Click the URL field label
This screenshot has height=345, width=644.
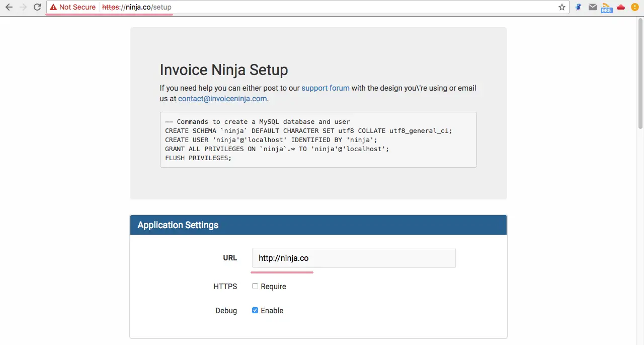[x=230, y=258]
